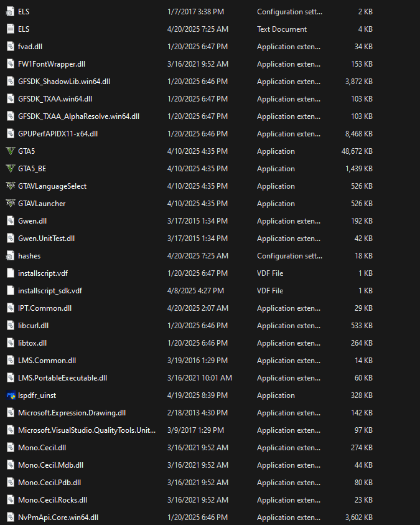The height and width of the screenshot is (525, 420).
Task: Select the GPUPerfAPIDX11-x64.dll file name
Action: pyautogui.click(x=58, y=134)
